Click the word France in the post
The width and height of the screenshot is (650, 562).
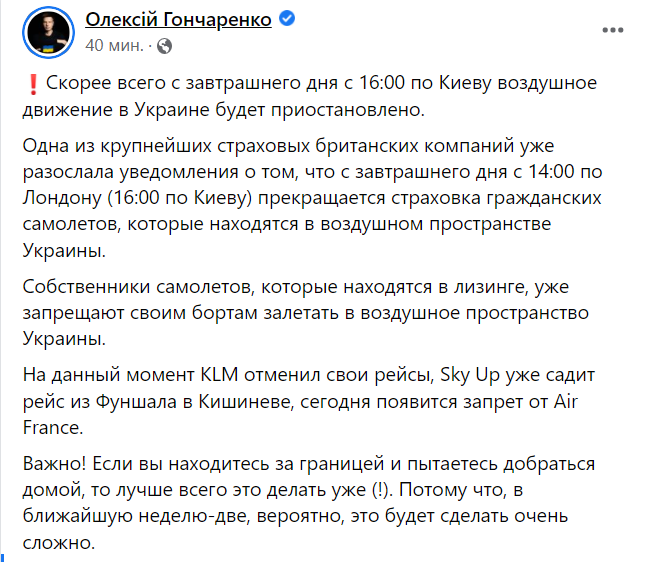(x=53, y=428)
